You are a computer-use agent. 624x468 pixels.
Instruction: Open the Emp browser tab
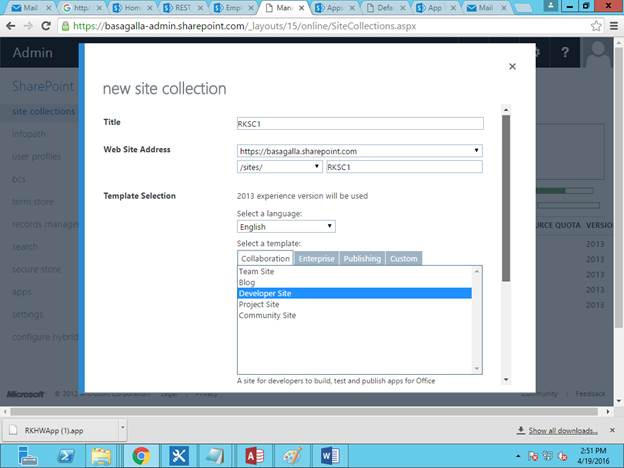tap(233, 8)
